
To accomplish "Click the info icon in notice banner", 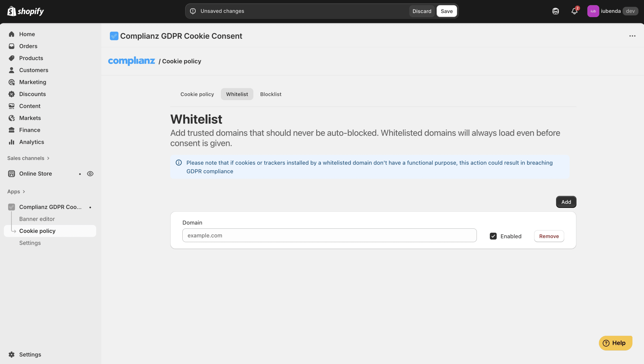I will click(x=179, y=163).
